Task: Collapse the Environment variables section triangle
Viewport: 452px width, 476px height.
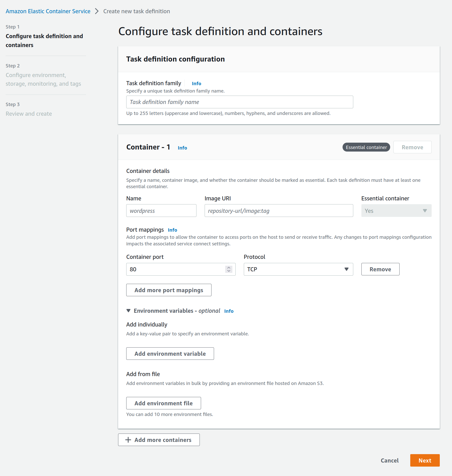Action: (x=129, y=311)
